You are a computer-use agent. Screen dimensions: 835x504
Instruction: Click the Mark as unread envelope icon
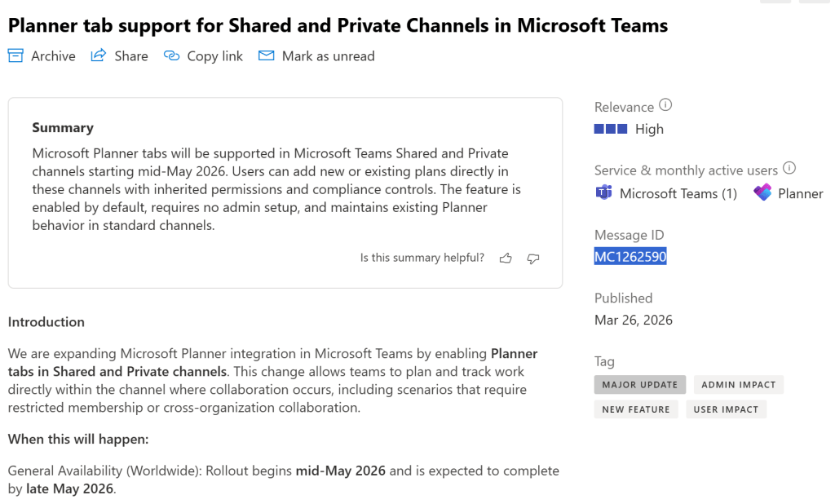click(266, 55)
